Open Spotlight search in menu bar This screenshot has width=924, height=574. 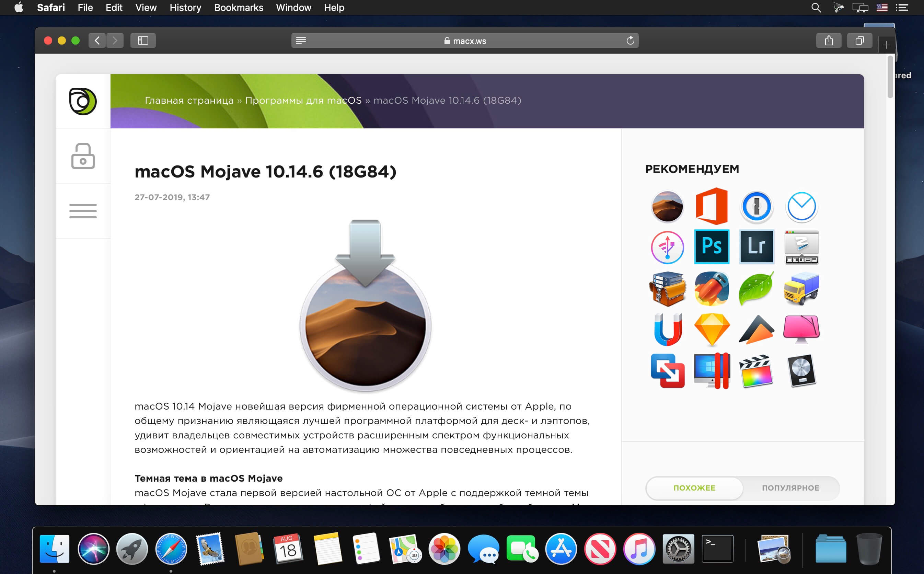[x=816, y=8]
